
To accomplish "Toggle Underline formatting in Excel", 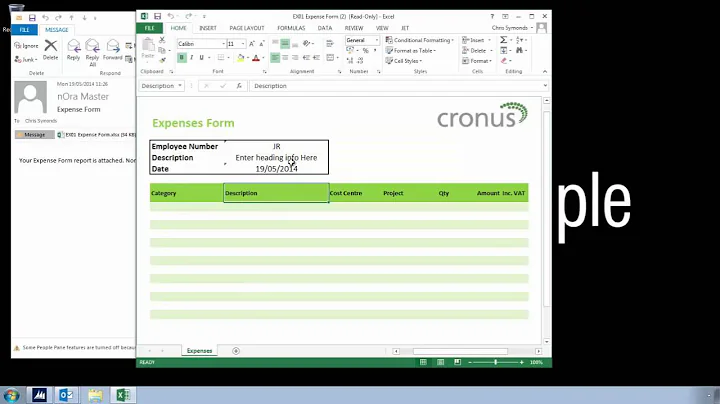I will (x=201, y=57).
